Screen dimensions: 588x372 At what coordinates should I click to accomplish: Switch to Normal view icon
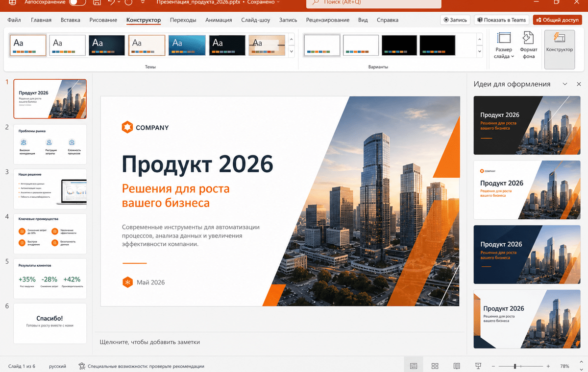point(414,366)
